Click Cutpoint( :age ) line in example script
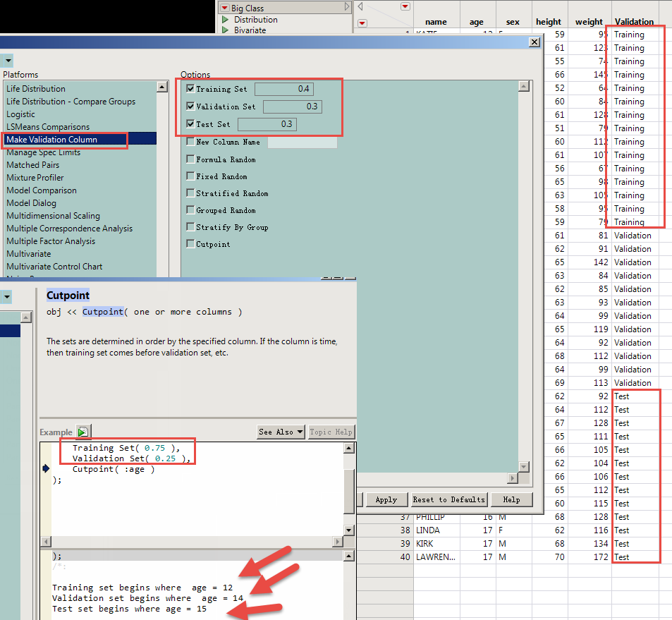 pos(113,469)
